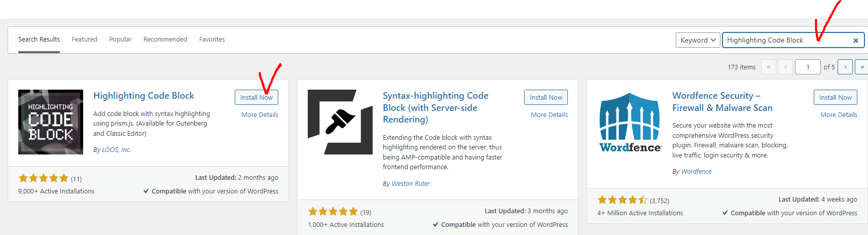
Task: Open Wordfence Security title link
Action: pos(722,101)
